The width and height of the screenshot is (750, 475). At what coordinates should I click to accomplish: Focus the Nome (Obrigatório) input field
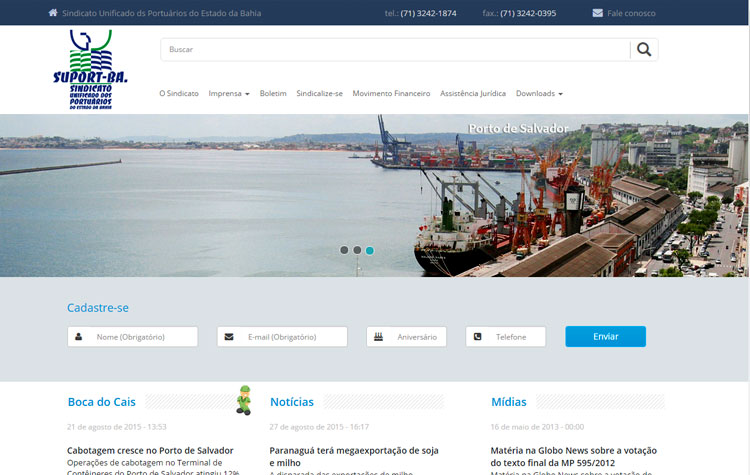132,337
